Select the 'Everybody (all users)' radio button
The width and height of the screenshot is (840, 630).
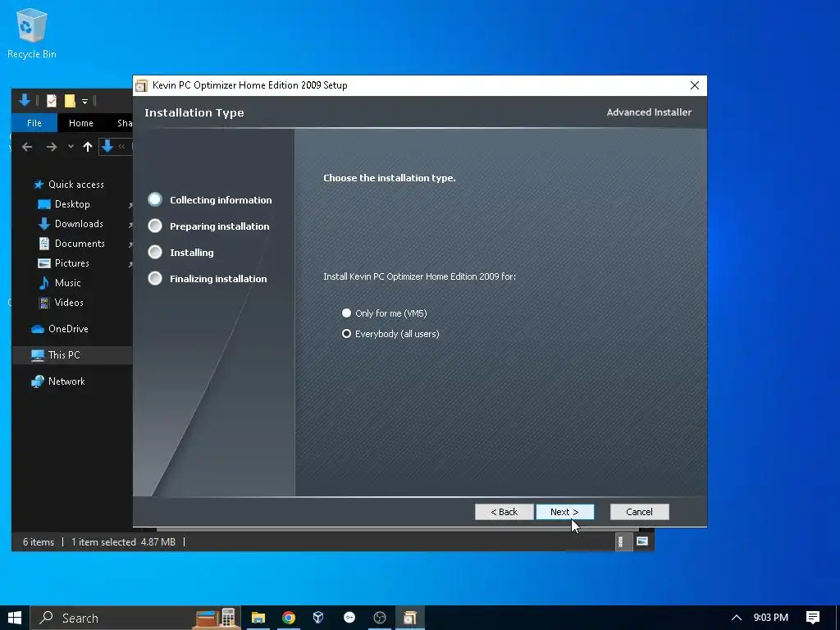tap(347, 334)
